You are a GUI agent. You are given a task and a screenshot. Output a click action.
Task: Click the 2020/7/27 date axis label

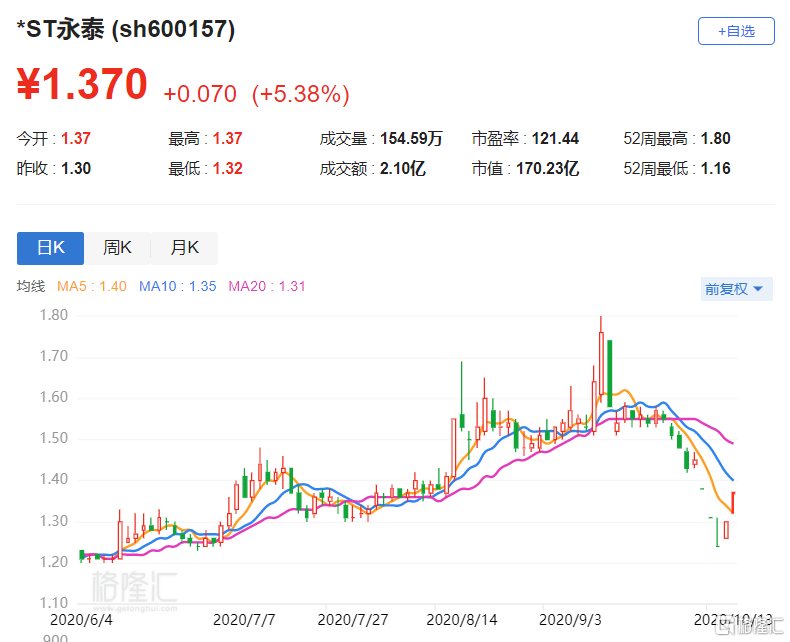click(x=353, y=619)
